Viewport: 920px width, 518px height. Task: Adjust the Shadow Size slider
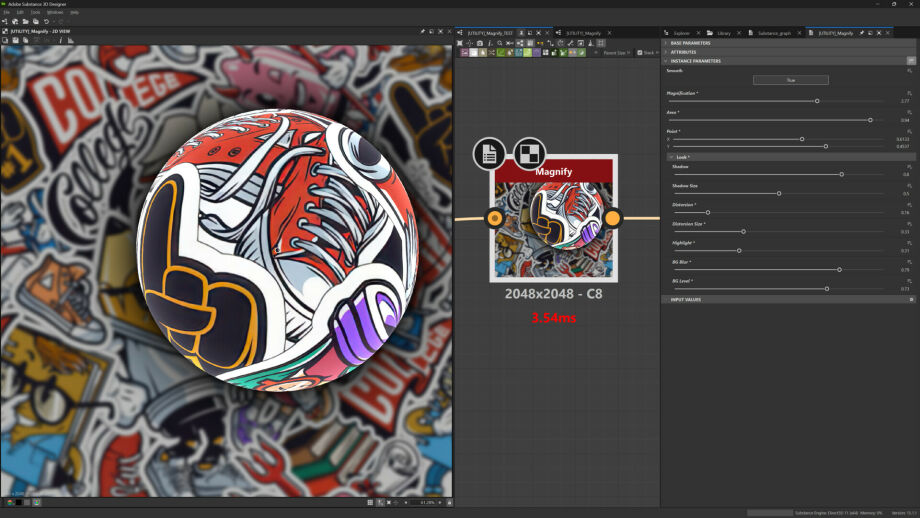tap(778, 194)
